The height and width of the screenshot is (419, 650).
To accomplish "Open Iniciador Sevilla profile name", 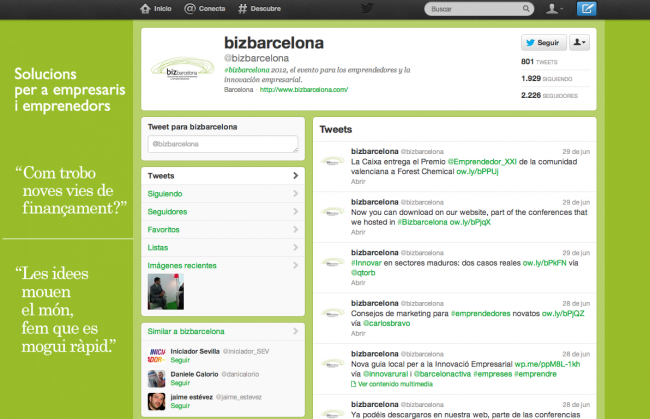I will point(195,351).
